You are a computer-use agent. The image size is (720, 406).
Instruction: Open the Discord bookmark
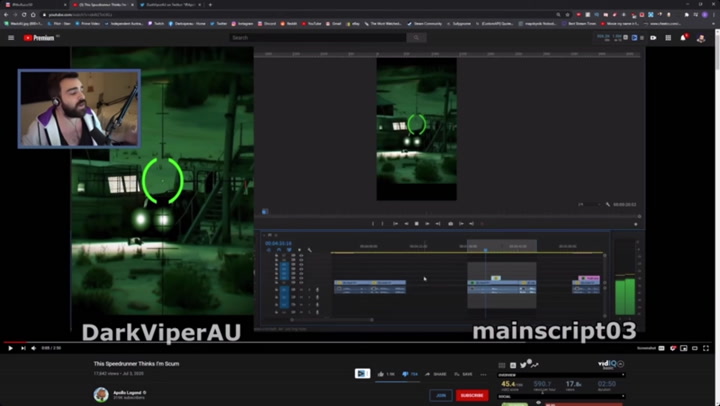tap(267, 23)
